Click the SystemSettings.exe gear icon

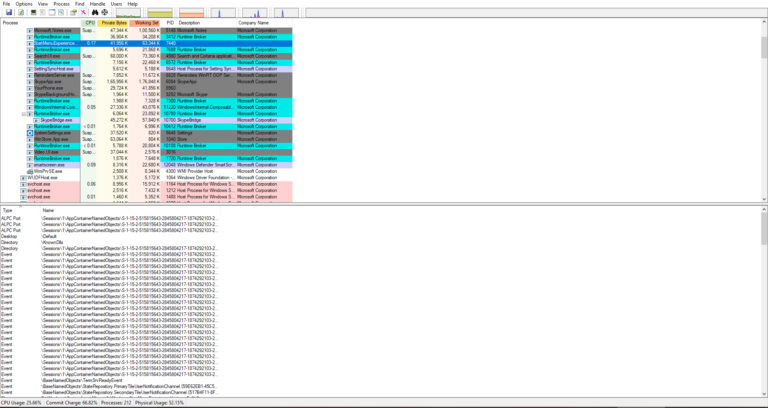[30, 133]
